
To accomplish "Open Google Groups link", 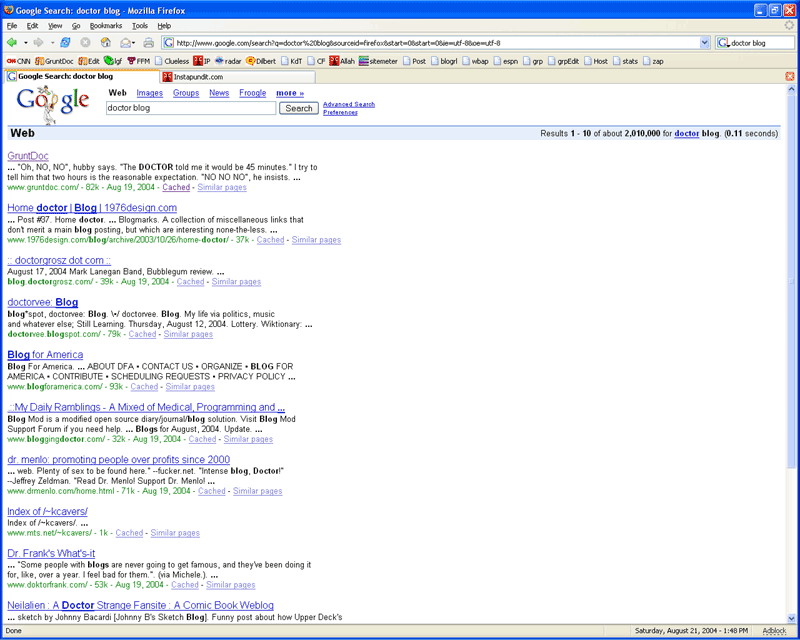I will [x=186, y=93].
